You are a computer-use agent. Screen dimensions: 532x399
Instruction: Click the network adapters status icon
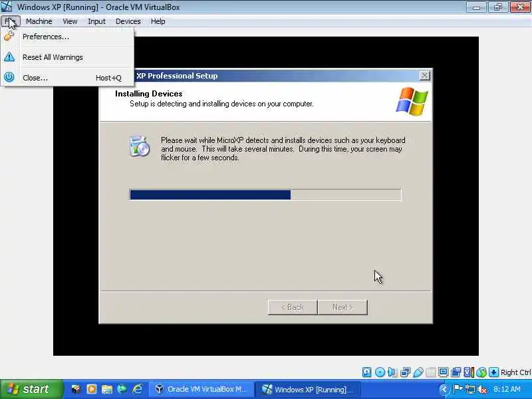pos(405,372)
